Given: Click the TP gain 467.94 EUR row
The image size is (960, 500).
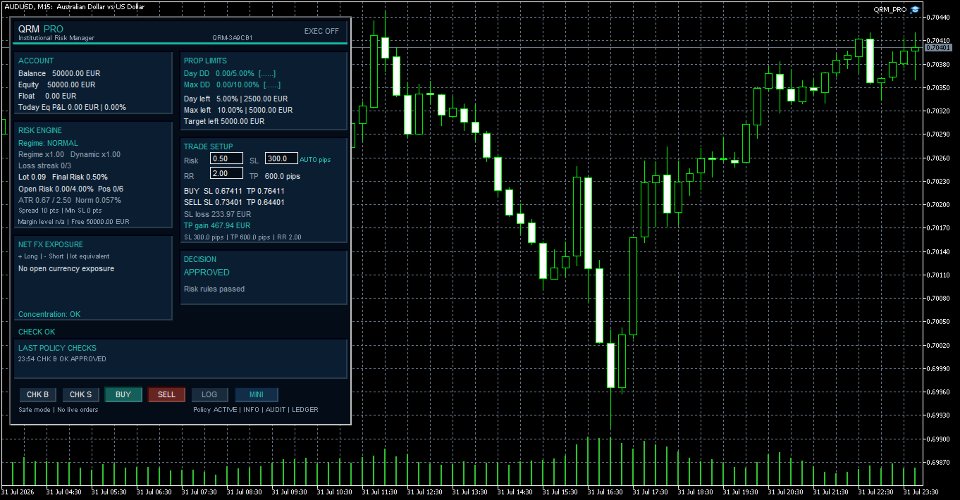Looking at the screenshot, I should pos(217,225).
